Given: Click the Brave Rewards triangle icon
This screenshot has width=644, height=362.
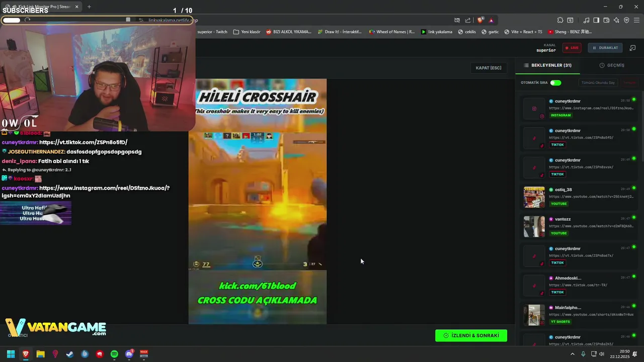Looking at the screenshot, I should (x=491, y=20).
